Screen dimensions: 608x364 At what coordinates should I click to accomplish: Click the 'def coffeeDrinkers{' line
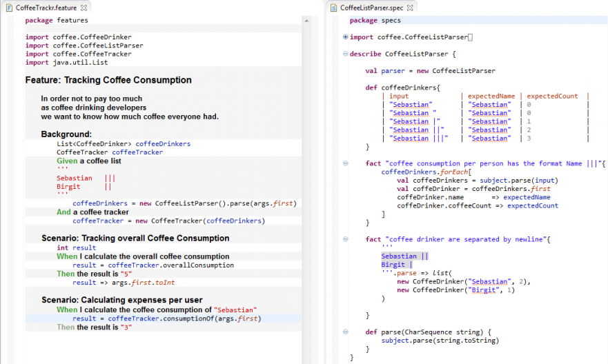point(403,88)
